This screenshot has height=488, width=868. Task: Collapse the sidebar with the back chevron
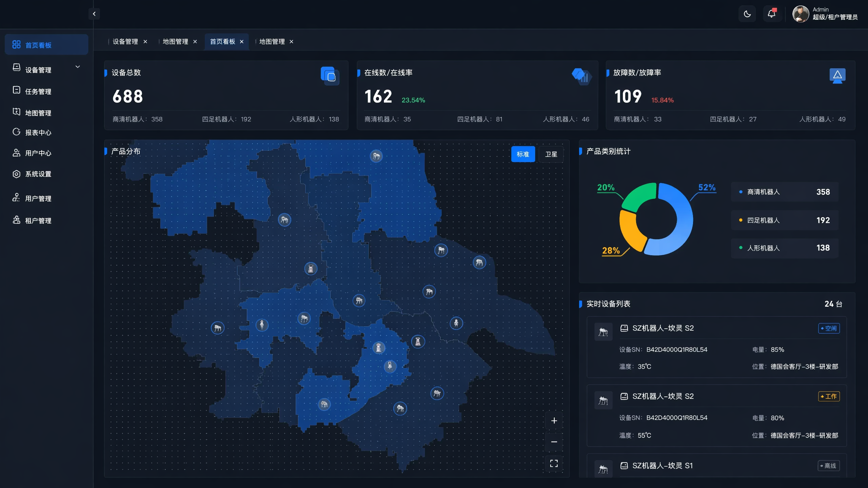(94, 14)
